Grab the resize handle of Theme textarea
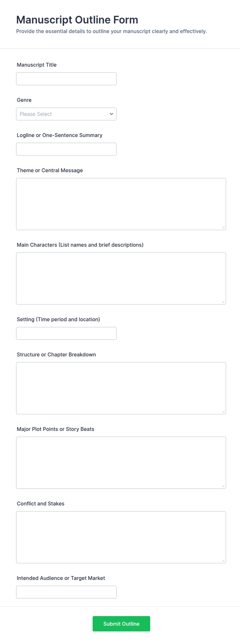Image resolution: width=240 pixels, height=644 pixels. 223,227
